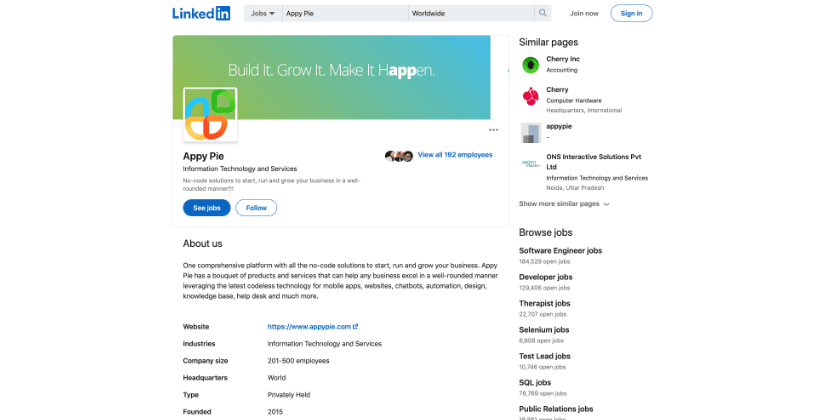Click the Browse jobs heading

click(545, 232)
